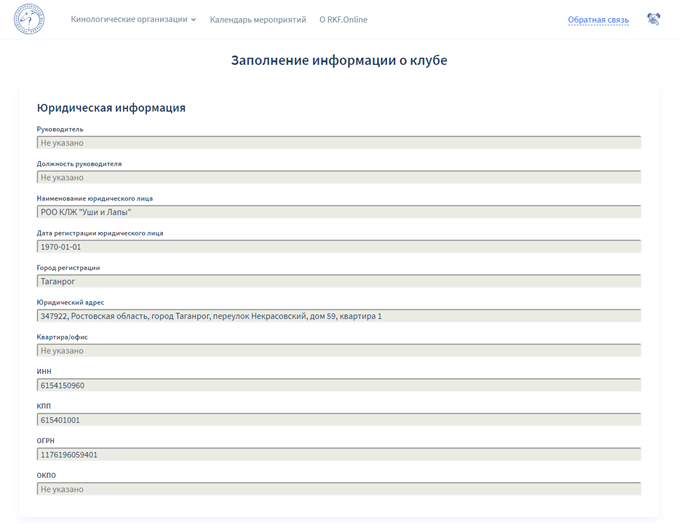The width and height of the screenshot is (680, 524).
Task: Expand the Кинологические организации dropdown
Action: 133,20
